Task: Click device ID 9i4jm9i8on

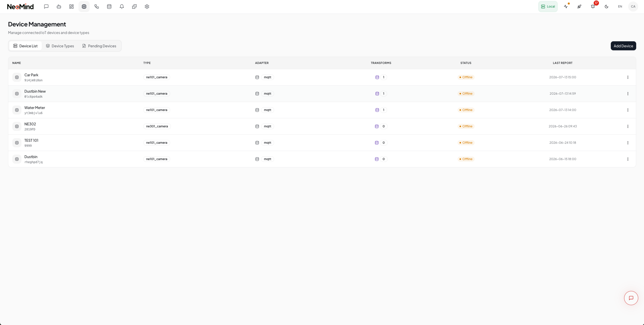Action: point(33,80)
